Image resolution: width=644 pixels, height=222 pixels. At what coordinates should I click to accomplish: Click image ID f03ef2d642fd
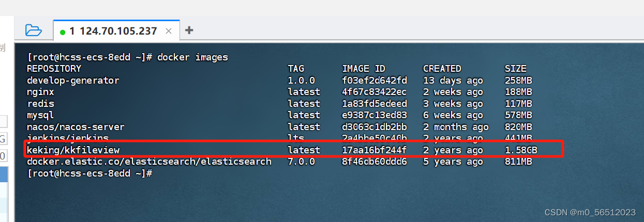[x=375, y=81]
